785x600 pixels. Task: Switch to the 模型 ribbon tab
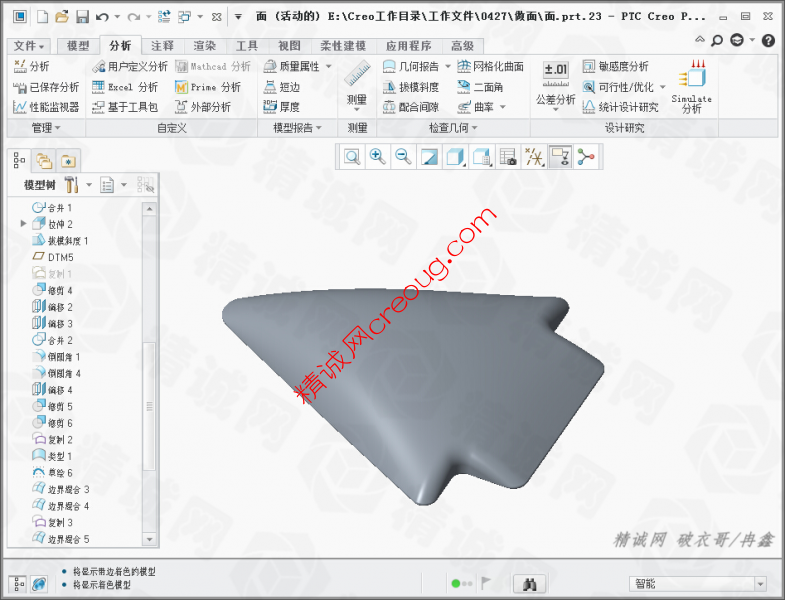point(78,46)
